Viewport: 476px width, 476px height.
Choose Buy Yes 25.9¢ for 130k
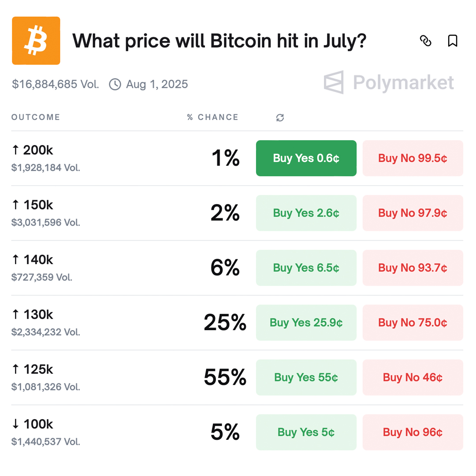(x=306, y=323)
